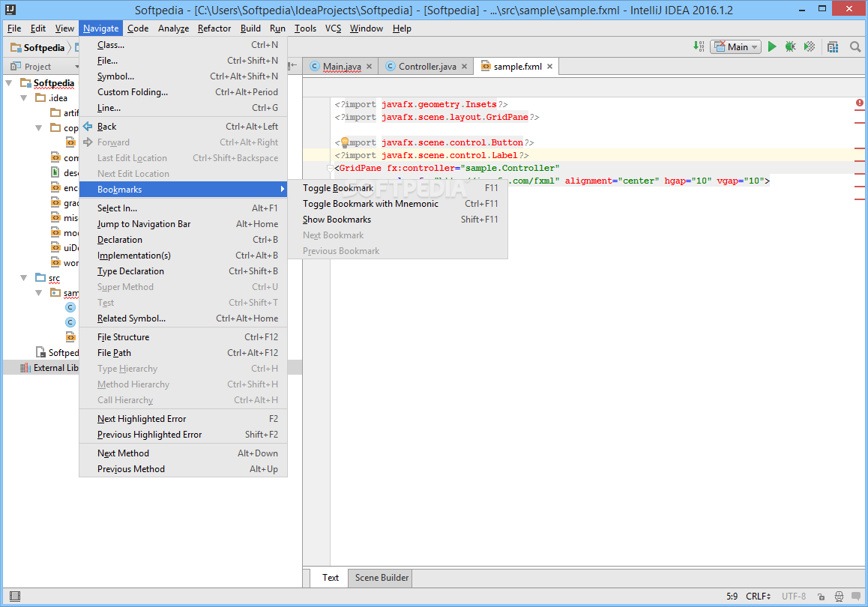Click the External Libraries icon in project tree
The width and height of the screenshot is (868, 607).
pyautogui.click(x=25, y=368)
